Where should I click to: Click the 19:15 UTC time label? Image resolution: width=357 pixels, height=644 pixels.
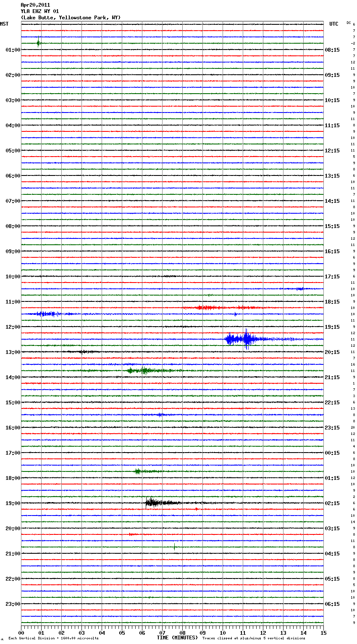(x=332, y=327)
